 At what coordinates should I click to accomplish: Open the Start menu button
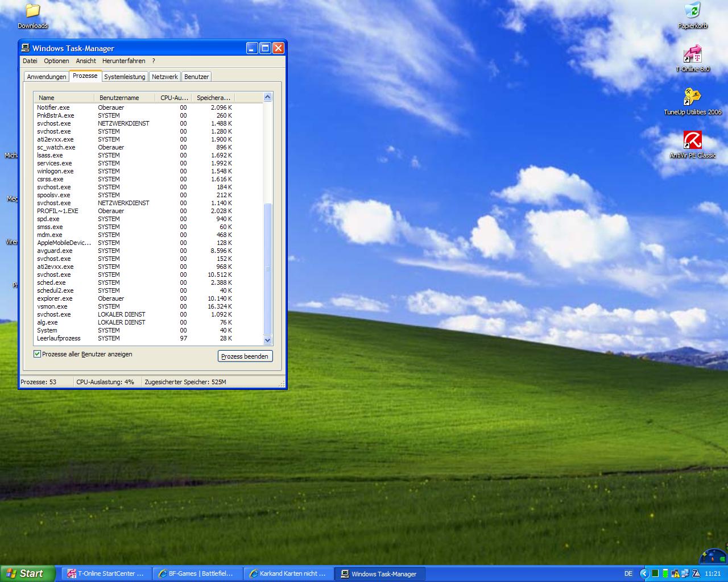[27, 573]
